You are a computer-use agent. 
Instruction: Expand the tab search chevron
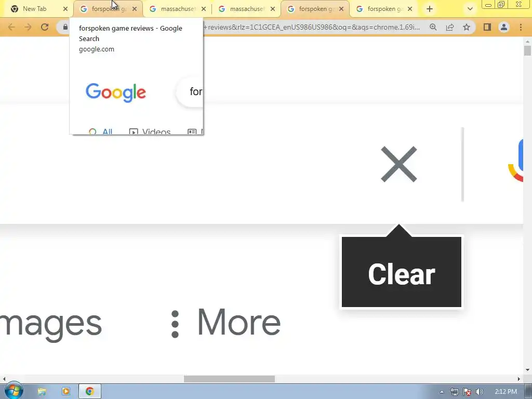tap(470, 9)
